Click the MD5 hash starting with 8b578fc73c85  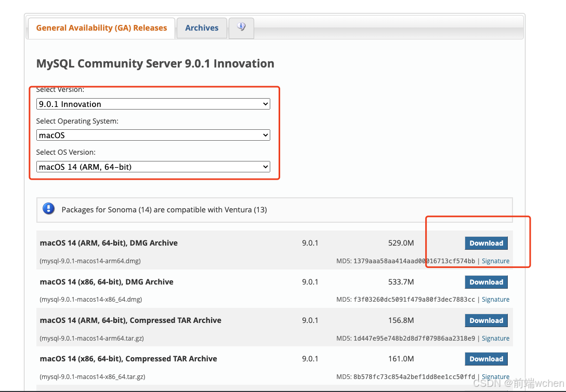(414, 376)
